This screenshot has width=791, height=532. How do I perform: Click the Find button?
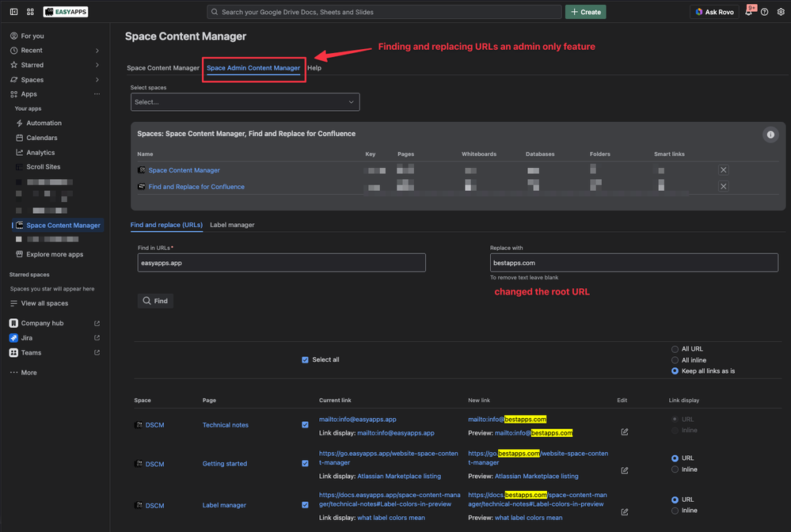tap(155, 301)
